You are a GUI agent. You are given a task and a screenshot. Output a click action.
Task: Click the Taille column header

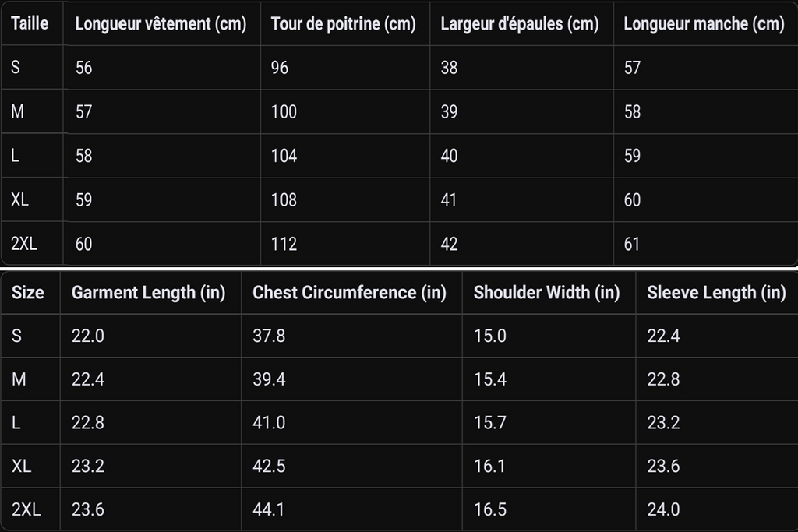tap(30, 23)
